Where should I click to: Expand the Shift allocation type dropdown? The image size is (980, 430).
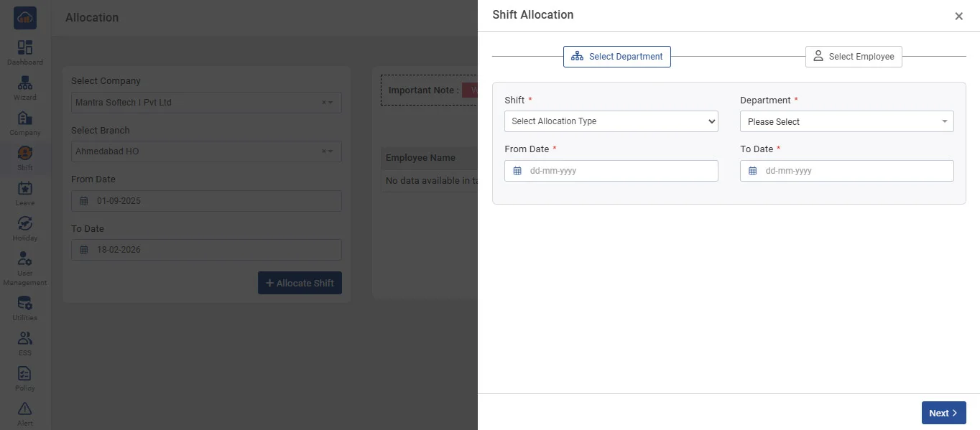click(x=611, y=121)
